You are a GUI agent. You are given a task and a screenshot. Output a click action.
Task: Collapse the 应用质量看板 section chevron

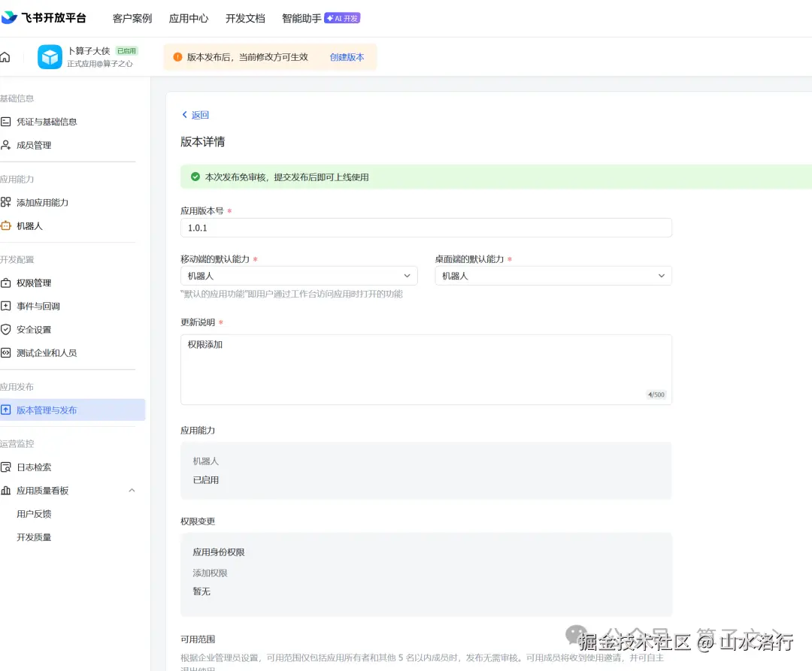132,491
